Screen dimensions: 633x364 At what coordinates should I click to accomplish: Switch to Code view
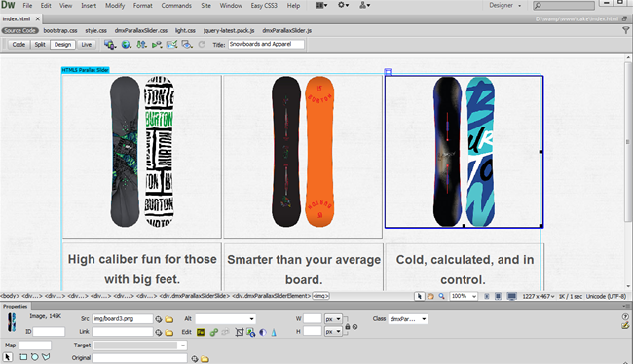pyautogui.click(x=19, y=45)
